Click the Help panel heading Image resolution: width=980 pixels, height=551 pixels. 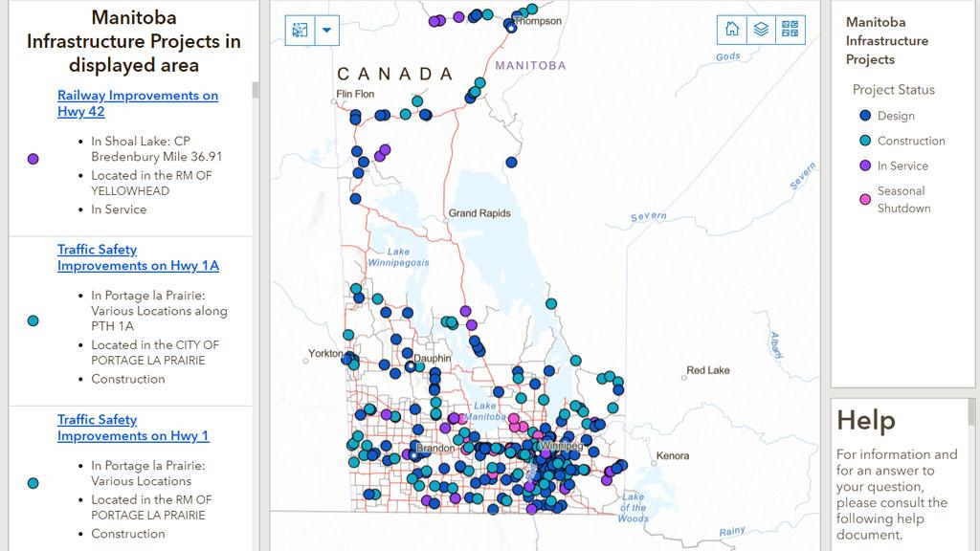(866, 420)
